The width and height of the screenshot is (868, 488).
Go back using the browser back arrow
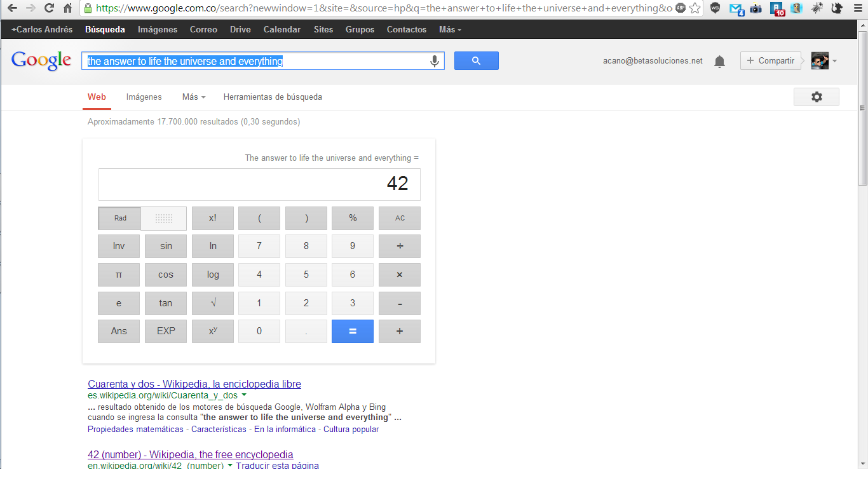click(12, 8)
